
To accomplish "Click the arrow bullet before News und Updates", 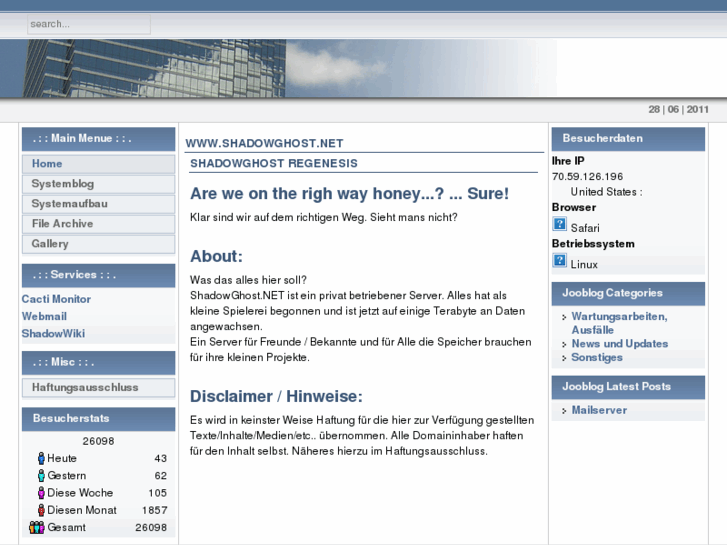I will pyautogui.click(x=564, y=345).
